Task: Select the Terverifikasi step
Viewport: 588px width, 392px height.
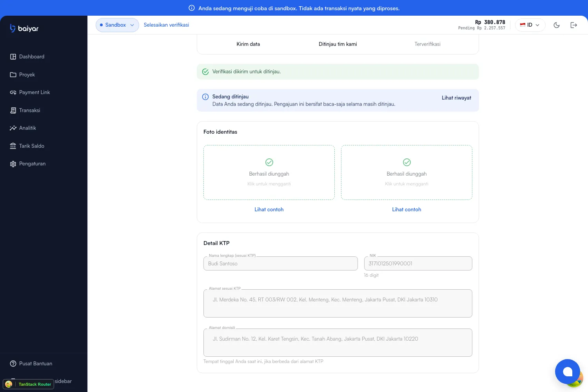Action: [x=427, y=44]
